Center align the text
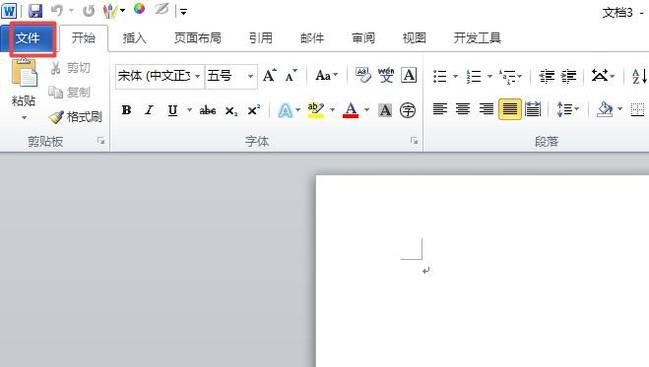This screenshot has height=367, width=649. 463,110
